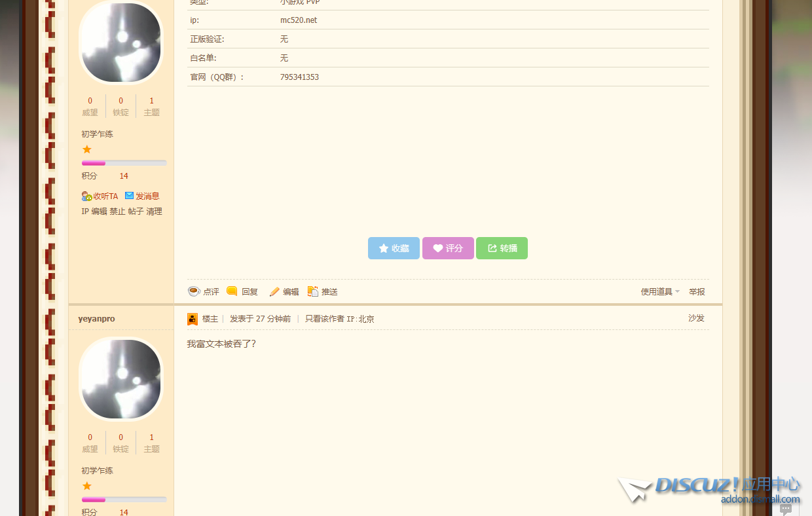The image size is (812, 516).
Task: Click the 收听TA follow icon
Action: tap(86, 196)
